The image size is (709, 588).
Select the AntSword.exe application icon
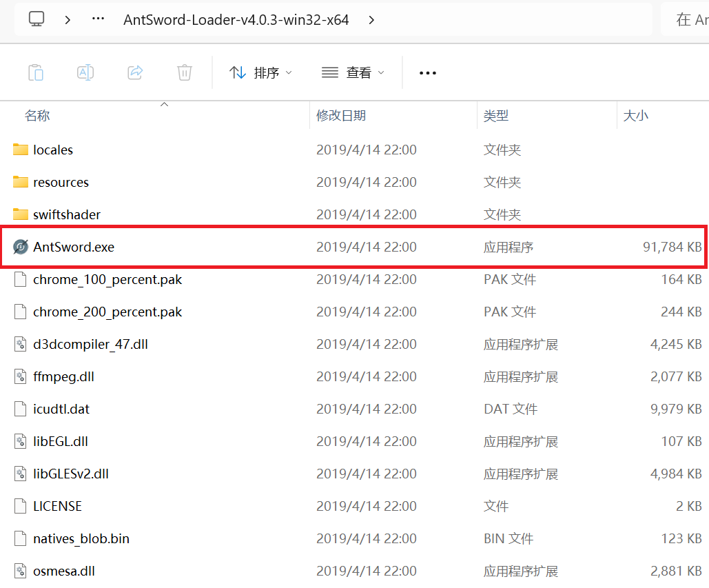click(21, 247)
